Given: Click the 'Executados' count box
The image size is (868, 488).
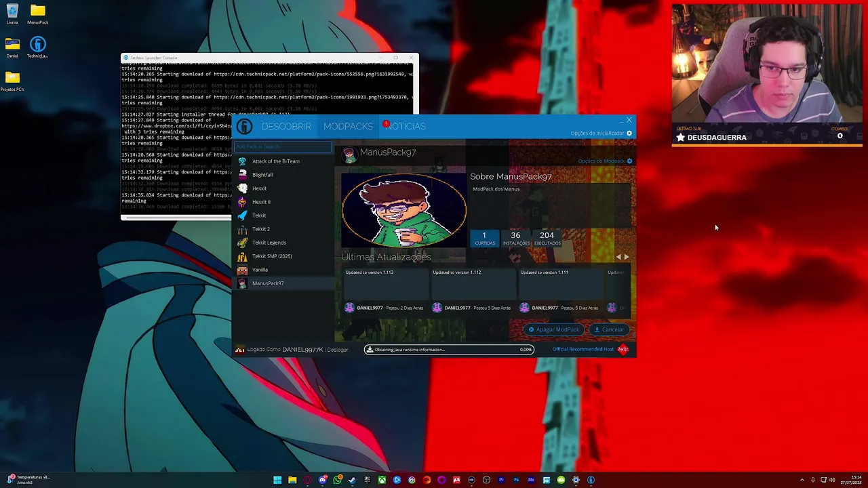Looking at the screenshot, I should [547, 238].
